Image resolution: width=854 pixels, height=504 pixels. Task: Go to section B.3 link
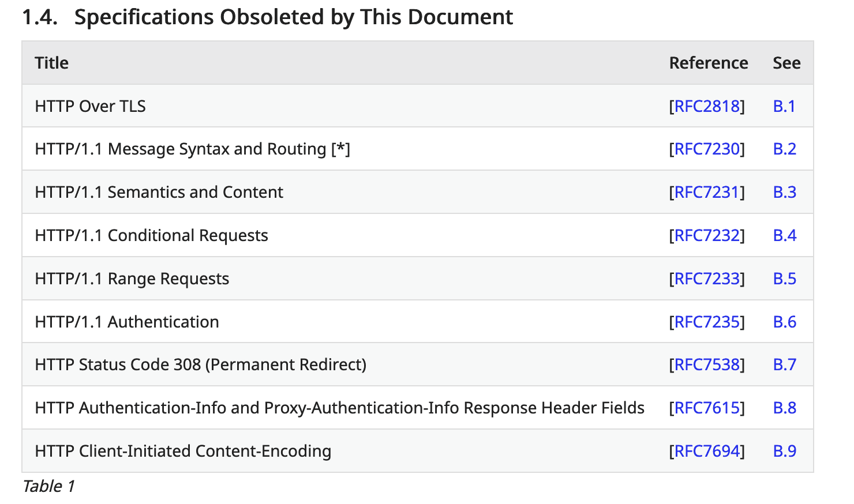784,192
